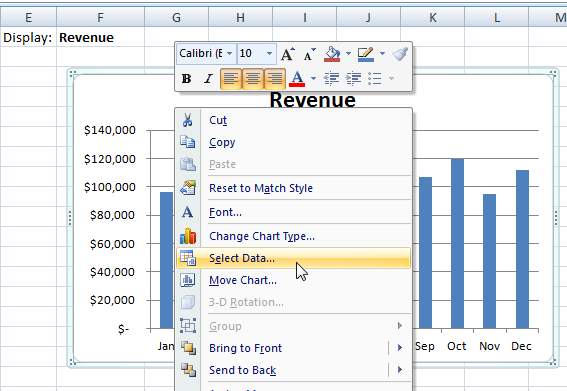Expand the Font Color dropdown arrow
This screenshot has width=567, height=391.
pos(314,78)
